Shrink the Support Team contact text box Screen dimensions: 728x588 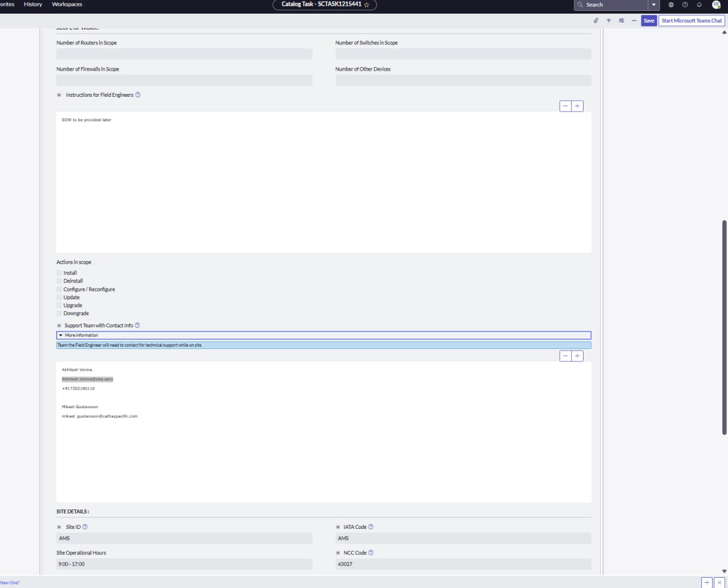click(x=565, y=356)
